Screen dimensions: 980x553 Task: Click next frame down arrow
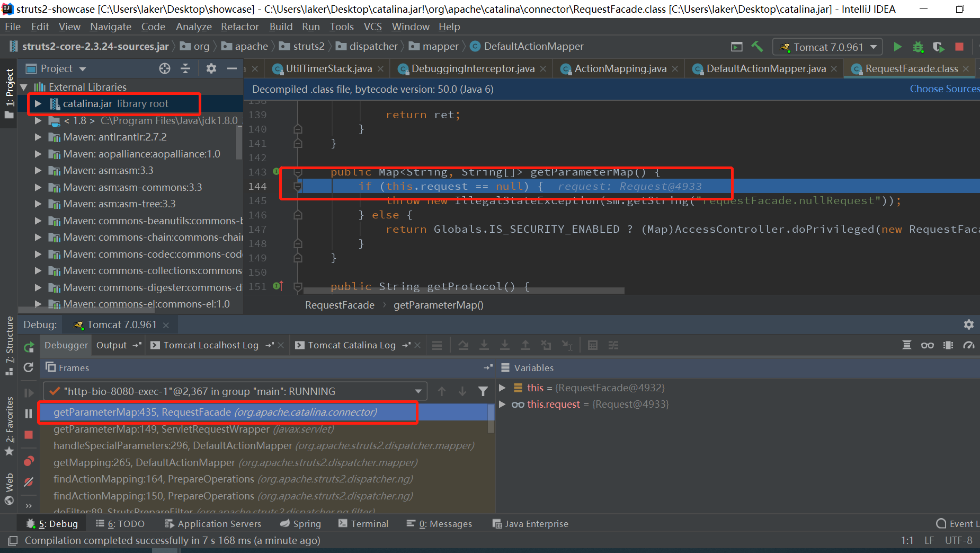[x=462, y=391]
